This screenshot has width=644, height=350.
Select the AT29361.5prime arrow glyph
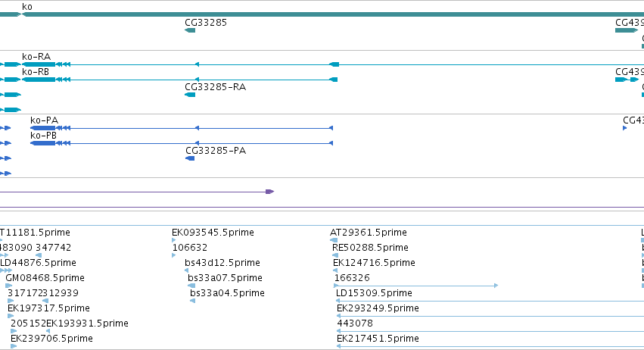click(334, 240)
